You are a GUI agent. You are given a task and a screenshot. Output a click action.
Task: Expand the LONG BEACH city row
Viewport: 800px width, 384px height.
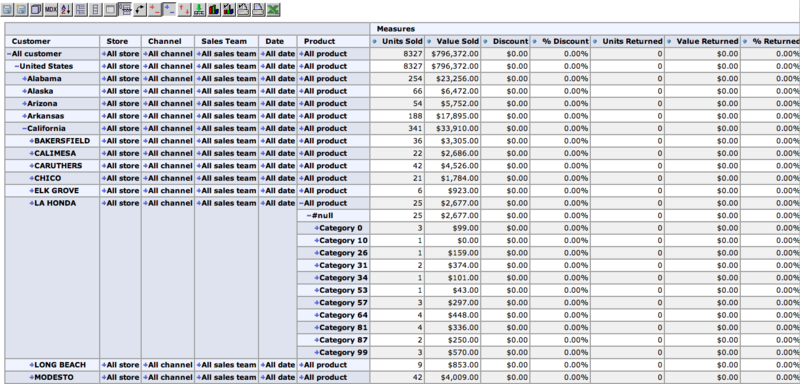point(32,365)
